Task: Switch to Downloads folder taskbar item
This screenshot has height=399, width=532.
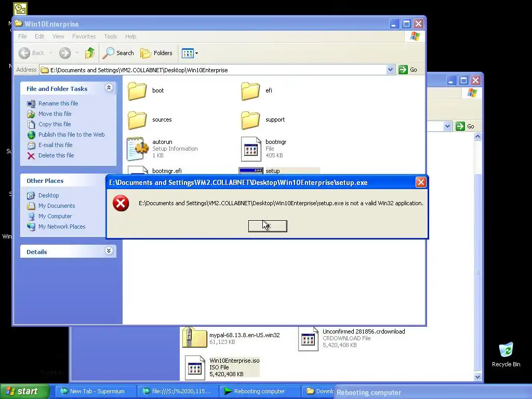Action: [318, 391]
